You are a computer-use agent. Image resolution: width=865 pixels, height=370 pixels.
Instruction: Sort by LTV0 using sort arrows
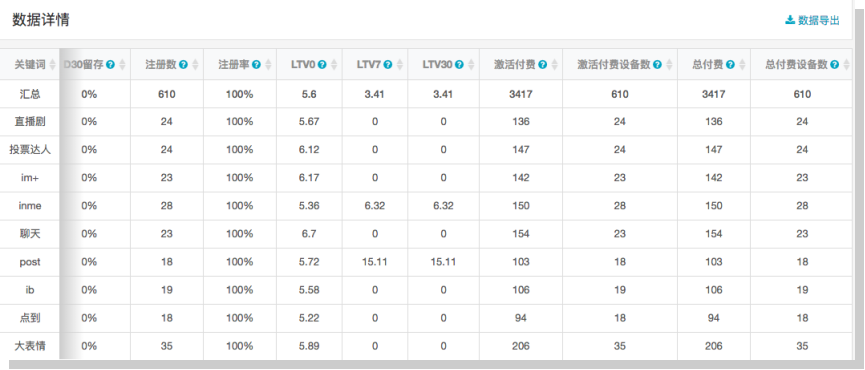point(334,65)
